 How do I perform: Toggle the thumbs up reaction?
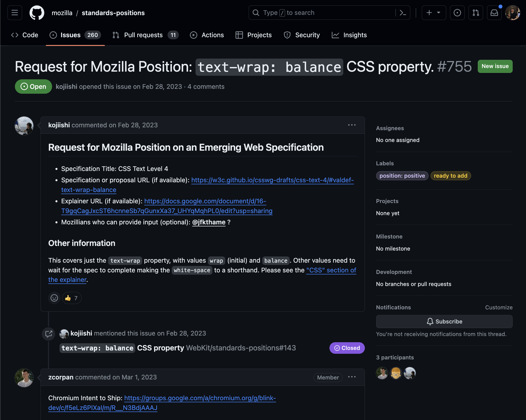72,298
